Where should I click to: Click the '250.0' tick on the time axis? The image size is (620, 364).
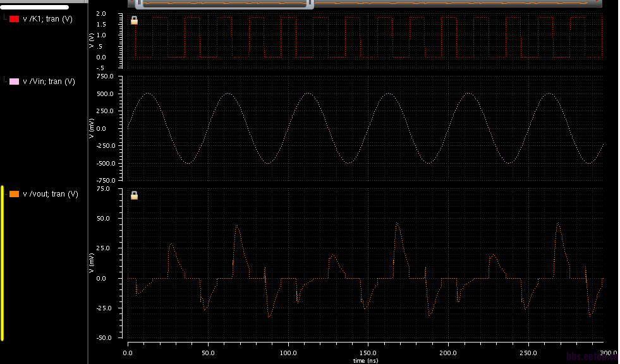click(x=528, y=353)
